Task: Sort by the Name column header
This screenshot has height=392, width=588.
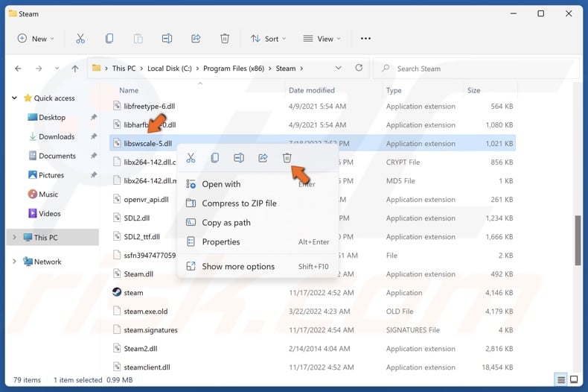Action: pyautogui.click(x=129, y=90)
